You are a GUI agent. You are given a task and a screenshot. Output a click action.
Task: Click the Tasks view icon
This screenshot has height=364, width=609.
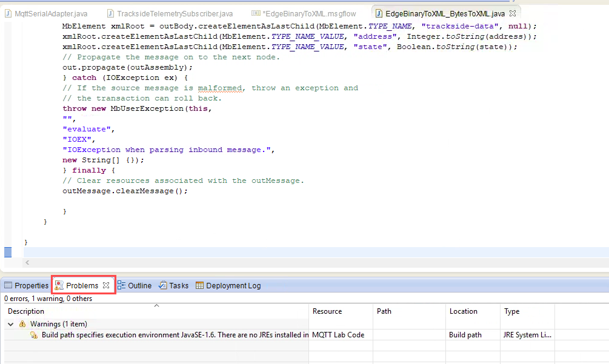163,285
